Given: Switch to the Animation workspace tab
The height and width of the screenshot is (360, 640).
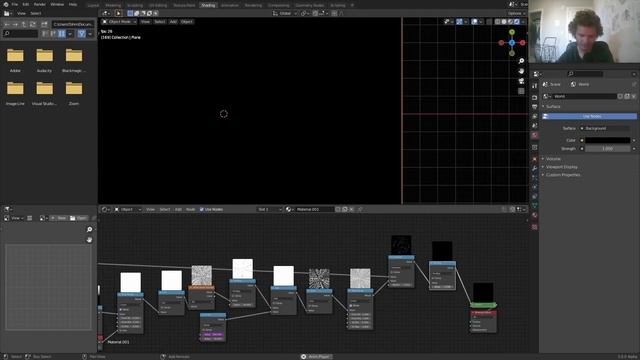Looking at the screenshot, I should coord(230,5).
